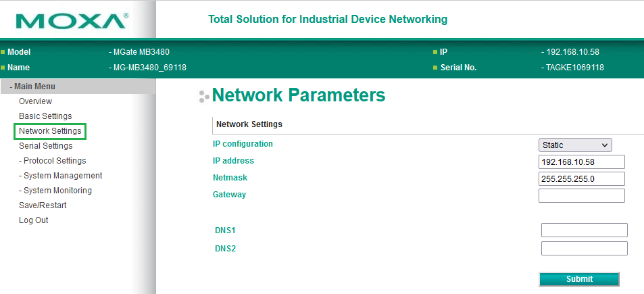This screenshot has height=294, width=644.
Task: Click the DNS1 input field
Action: click(x=585, y=230)
